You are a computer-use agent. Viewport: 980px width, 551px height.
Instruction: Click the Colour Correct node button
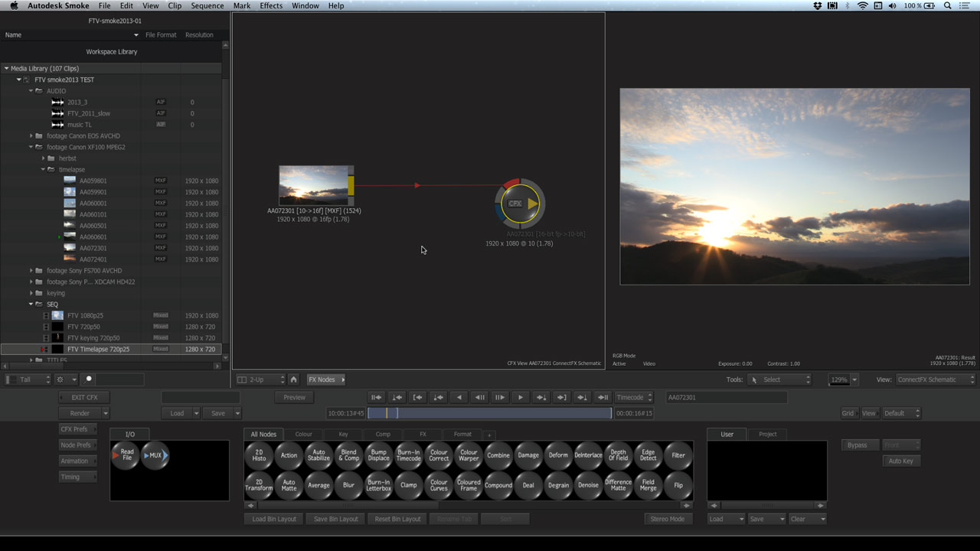[439, 455]
